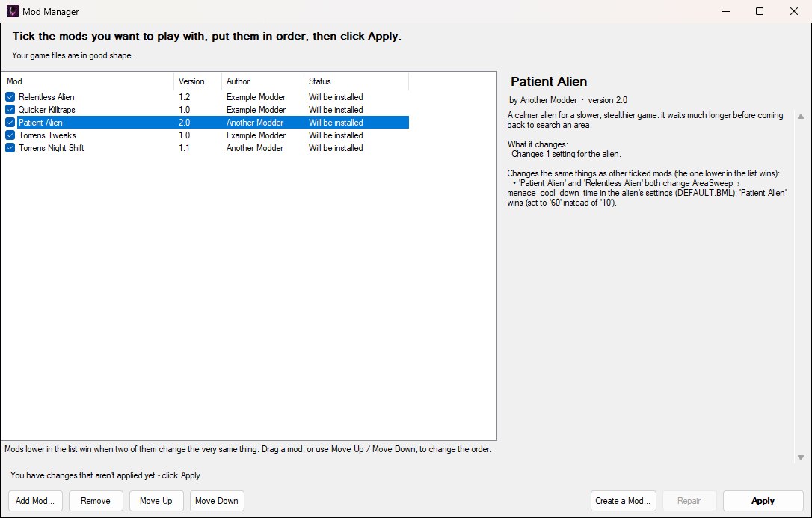Click version 1.2 of Relentless Alien
Screen dimensions: 812x518
tap(185, 96)
